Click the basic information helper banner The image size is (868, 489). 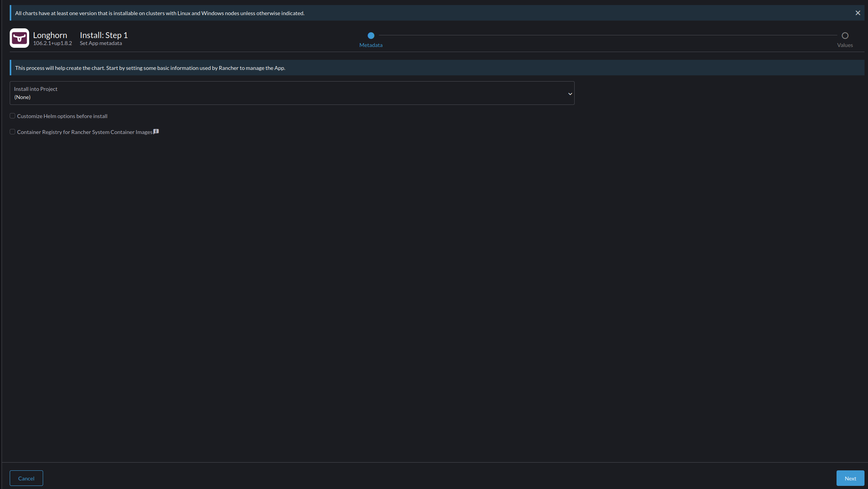coord(437,68)
